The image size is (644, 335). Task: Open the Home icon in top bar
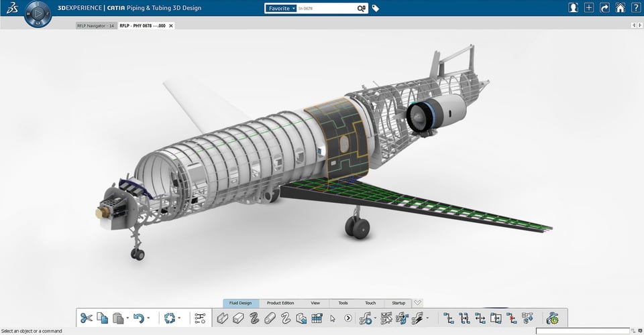(621, 8)
